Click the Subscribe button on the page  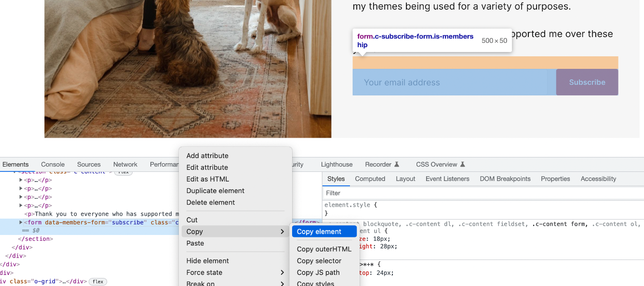587,82
